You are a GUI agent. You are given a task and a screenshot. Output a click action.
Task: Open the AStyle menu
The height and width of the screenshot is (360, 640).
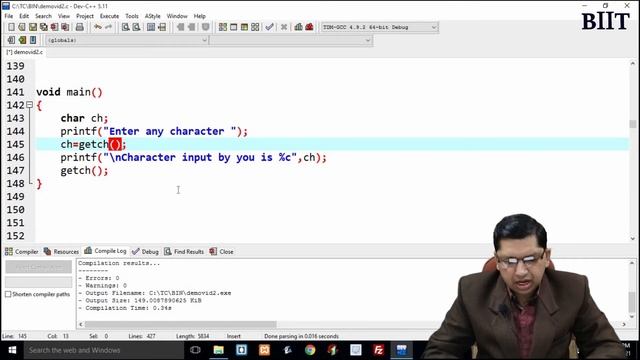coord(153,16)
